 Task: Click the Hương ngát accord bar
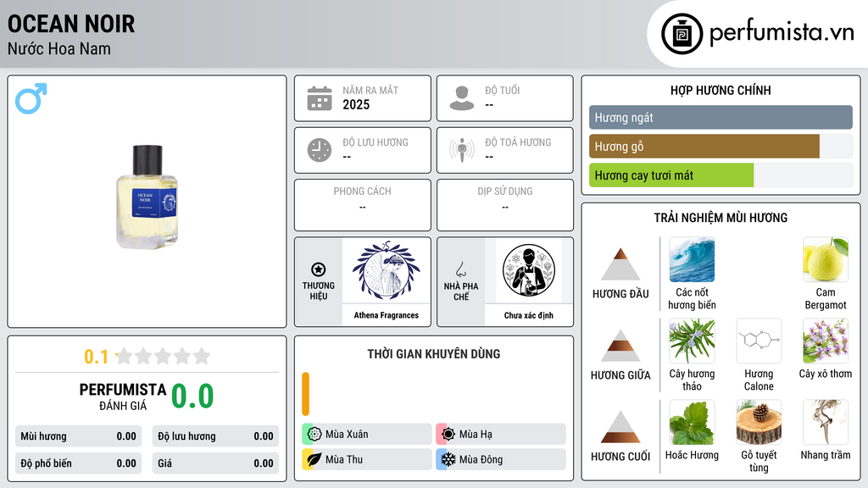(x=721, y=117)
